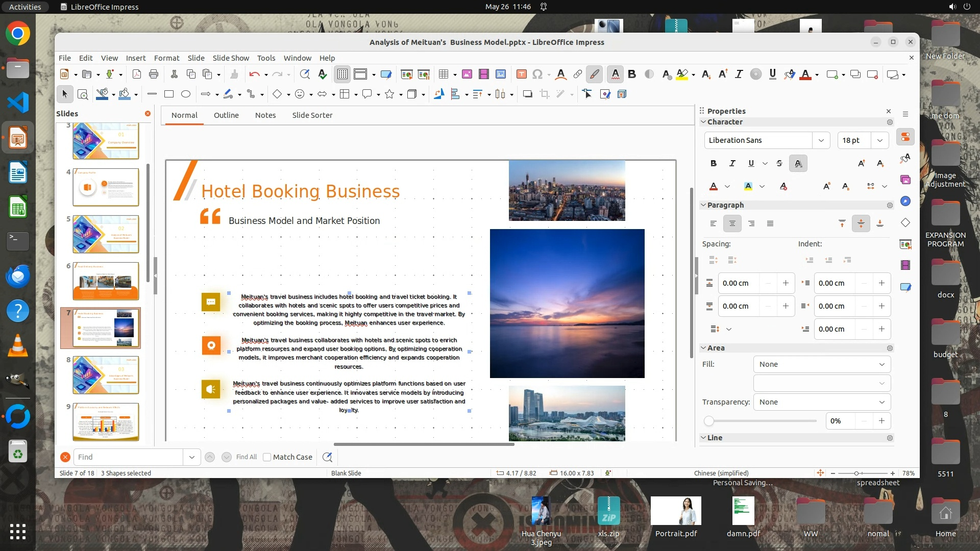
Task: Open the Slide Show menu
Action: tap(231, 58)
